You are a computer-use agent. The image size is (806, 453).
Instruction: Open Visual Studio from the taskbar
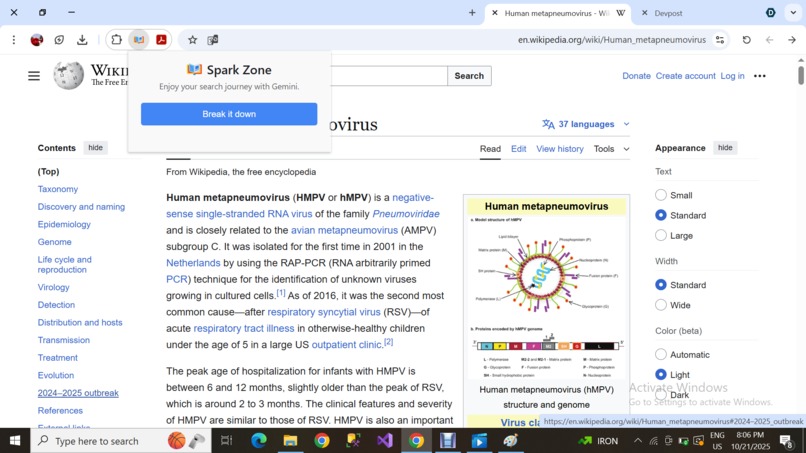tap(384, 441)
